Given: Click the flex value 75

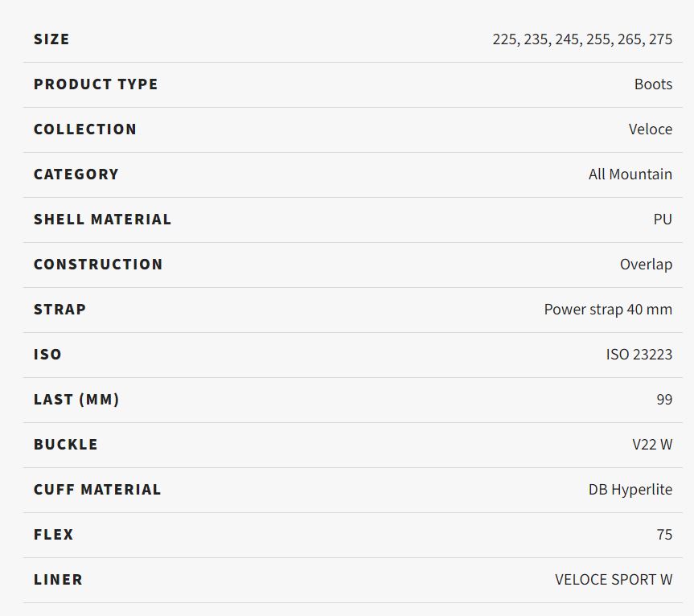Looking at the screenshot, I should (665, 535).
